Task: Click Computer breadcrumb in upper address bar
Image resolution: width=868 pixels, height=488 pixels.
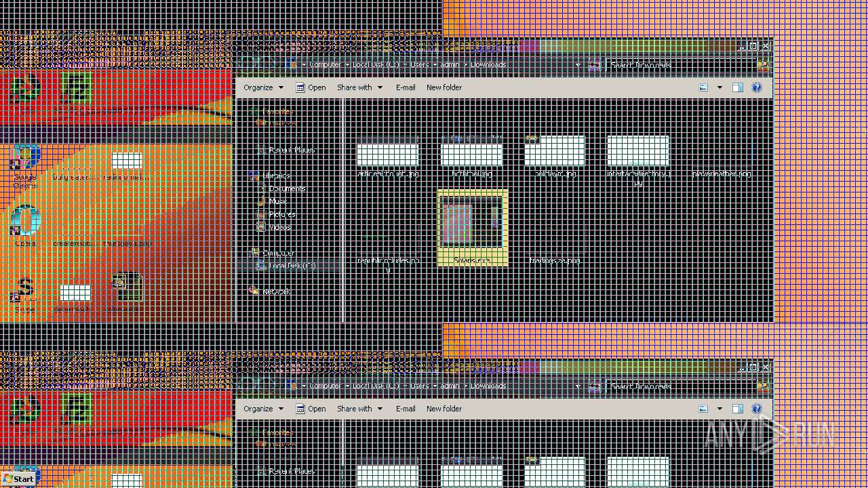Action: point(325,64)
